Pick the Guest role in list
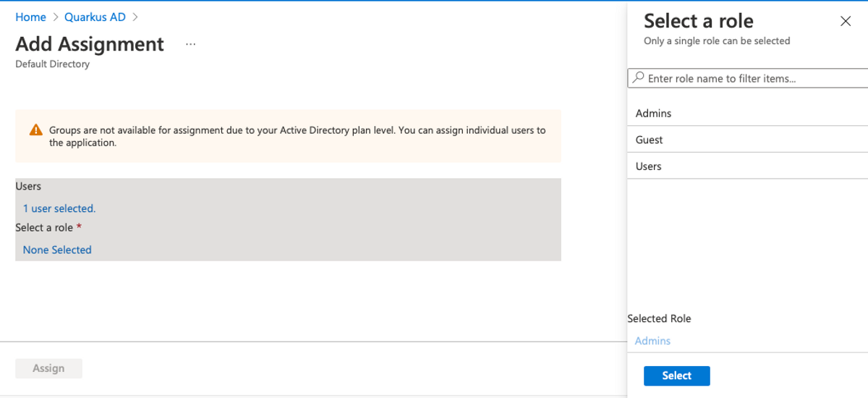 [650, 140]
